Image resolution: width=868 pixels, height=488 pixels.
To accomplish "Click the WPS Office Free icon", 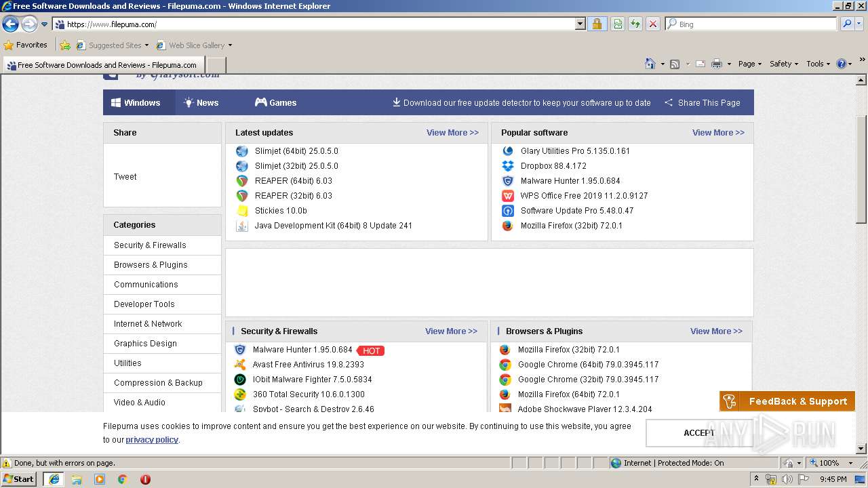I will click(x=508, y=196).
